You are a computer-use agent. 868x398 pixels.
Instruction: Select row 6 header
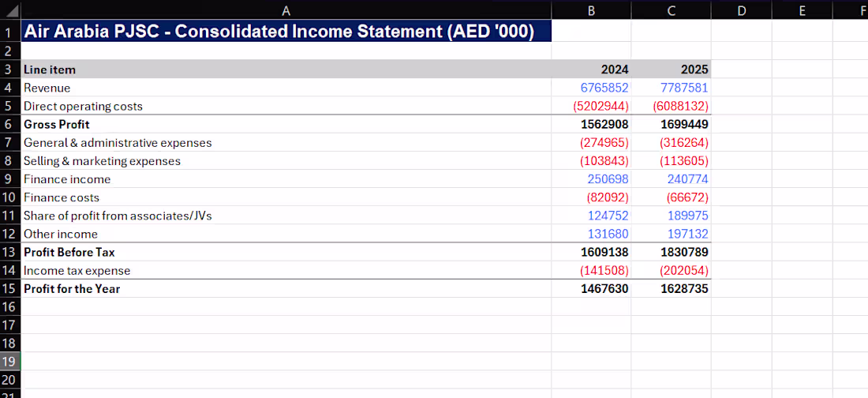[10, 124]
